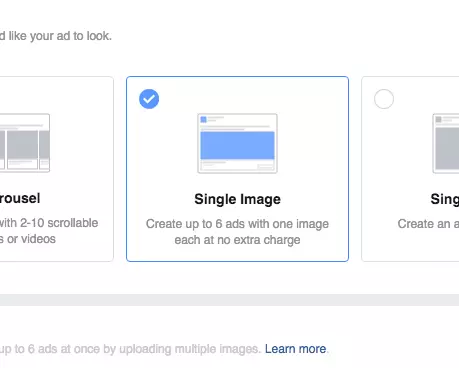Click the Carousel format preview thumbnail
459x368 pixels.
click(25, 143)
